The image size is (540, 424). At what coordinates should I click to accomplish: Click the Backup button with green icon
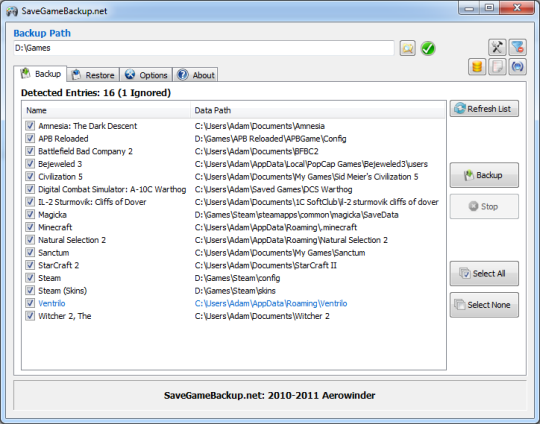484,175
